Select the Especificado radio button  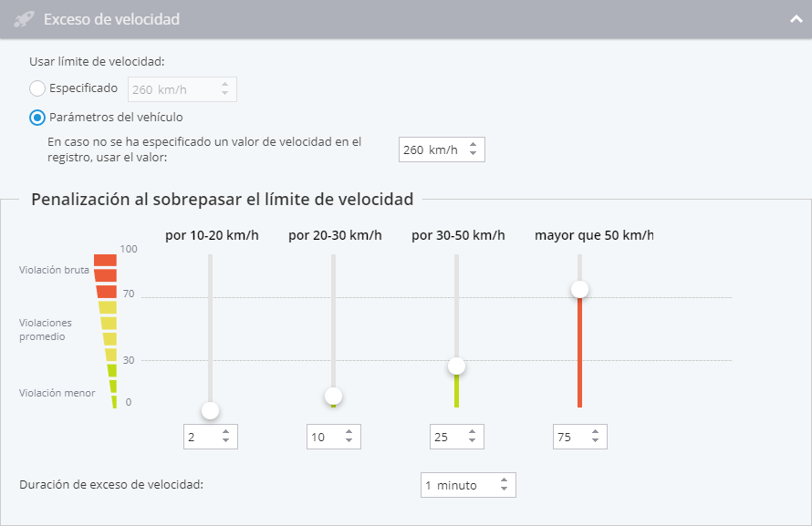(37, 88)
